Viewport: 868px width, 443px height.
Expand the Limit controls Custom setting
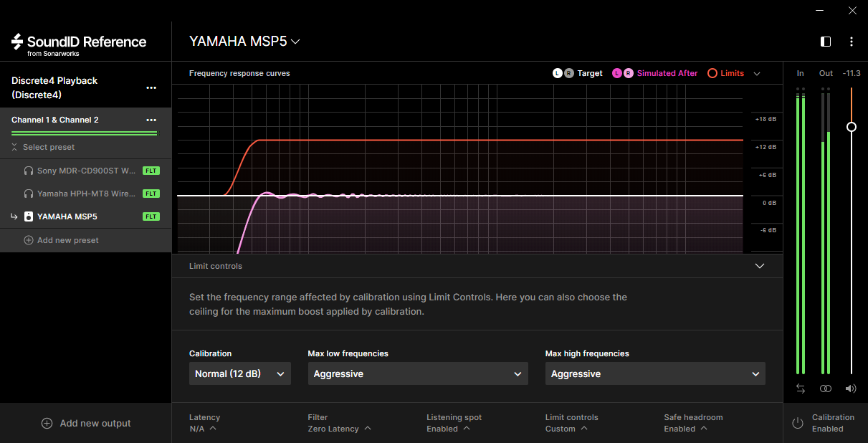coord(571,423)
